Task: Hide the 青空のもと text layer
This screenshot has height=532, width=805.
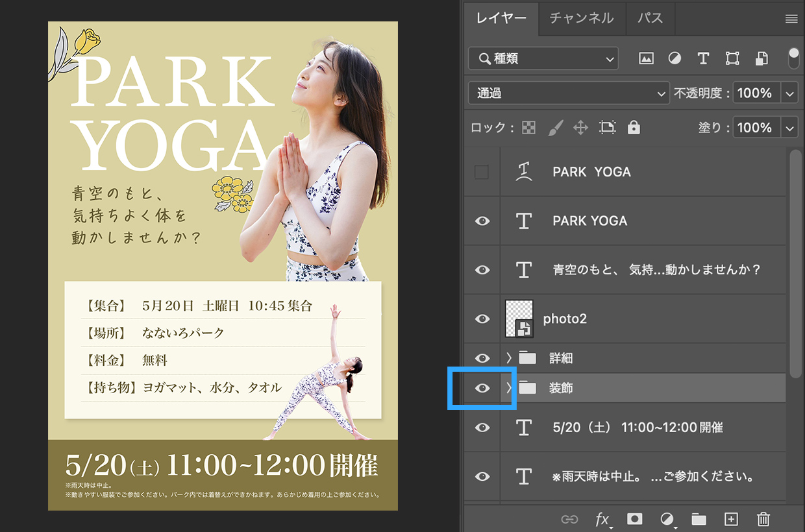Action: pos(482,269)
